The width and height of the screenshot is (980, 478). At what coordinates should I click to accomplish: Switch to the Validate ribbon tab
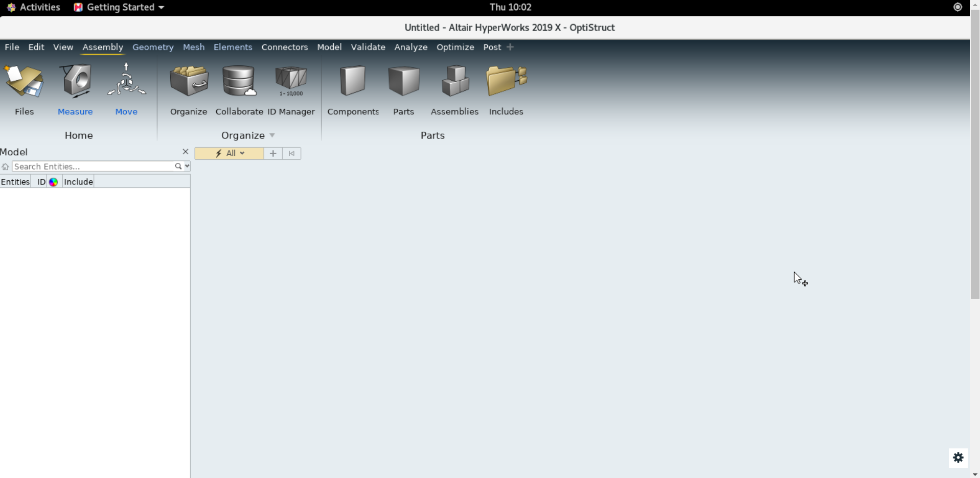click(368, 47)
